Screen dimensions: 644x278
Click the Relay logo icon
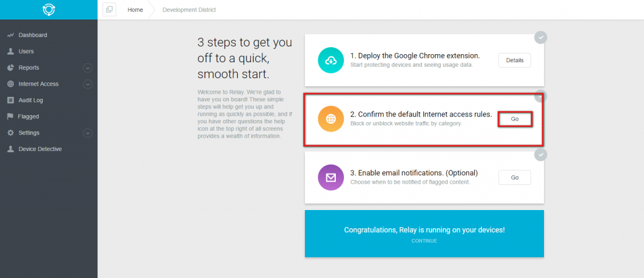(49, 9)
